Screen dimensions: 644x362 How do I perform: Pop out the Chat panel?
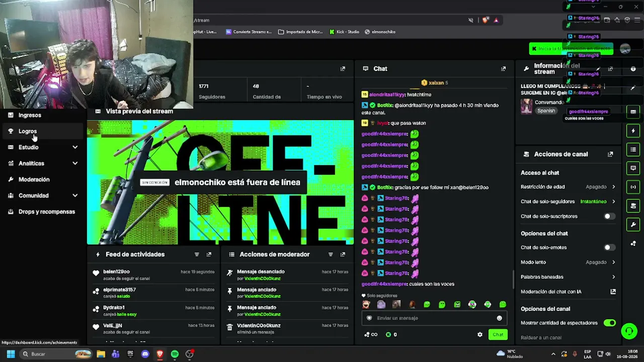(503, 69)
